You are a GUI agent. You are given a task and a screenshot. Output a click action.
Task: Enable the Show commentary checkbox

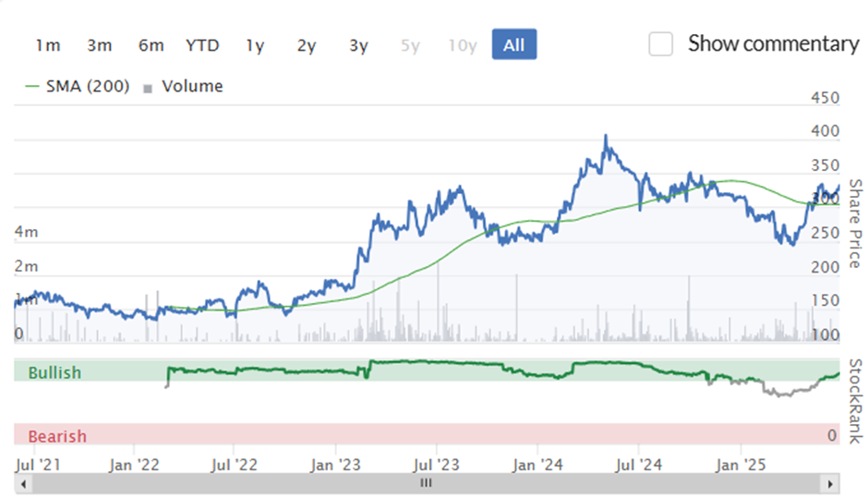tap(660, 43)
